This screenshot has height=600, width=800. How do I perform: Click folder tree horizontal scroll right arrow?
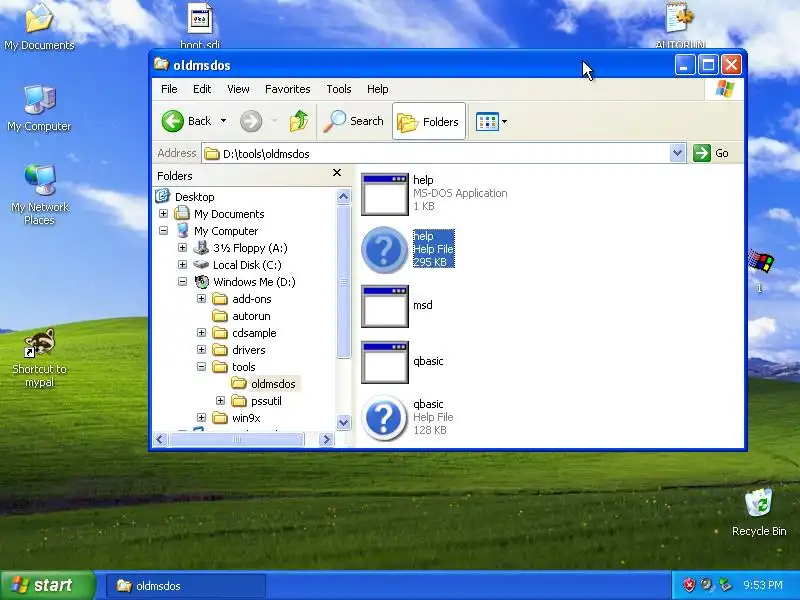tap(326, 439)
